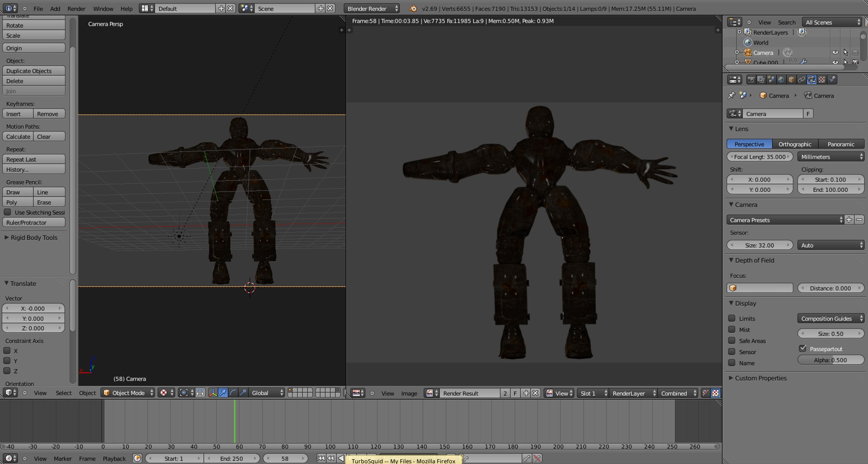This screenshot has height=464, width=868.
Task: Open the outliner editor type selector
Action: pyautogui.click(x=734, y=22)
